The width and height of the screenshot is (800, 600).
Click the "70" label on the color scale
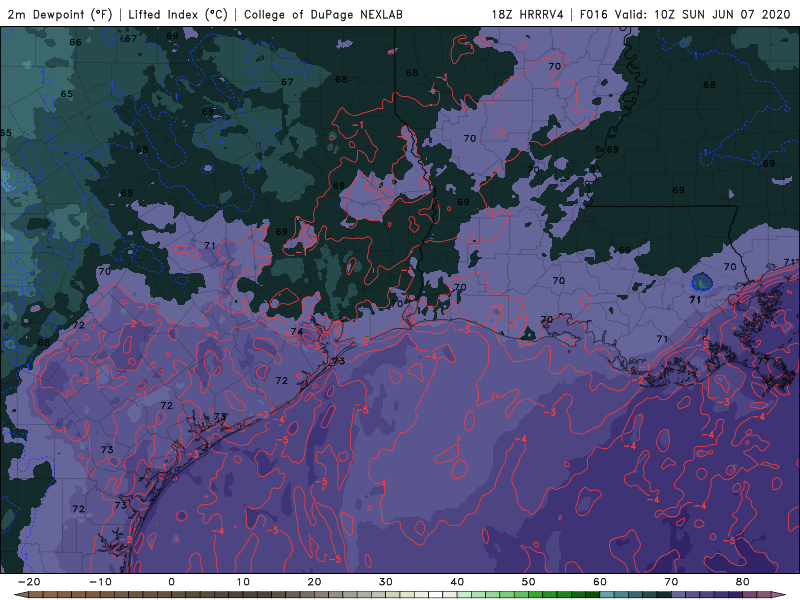tap(671, 582)
